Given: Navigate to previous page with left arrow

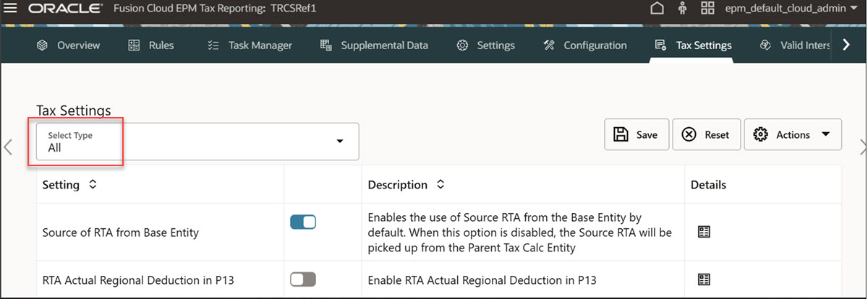Looking at the screenshot, I should [8, 147].
